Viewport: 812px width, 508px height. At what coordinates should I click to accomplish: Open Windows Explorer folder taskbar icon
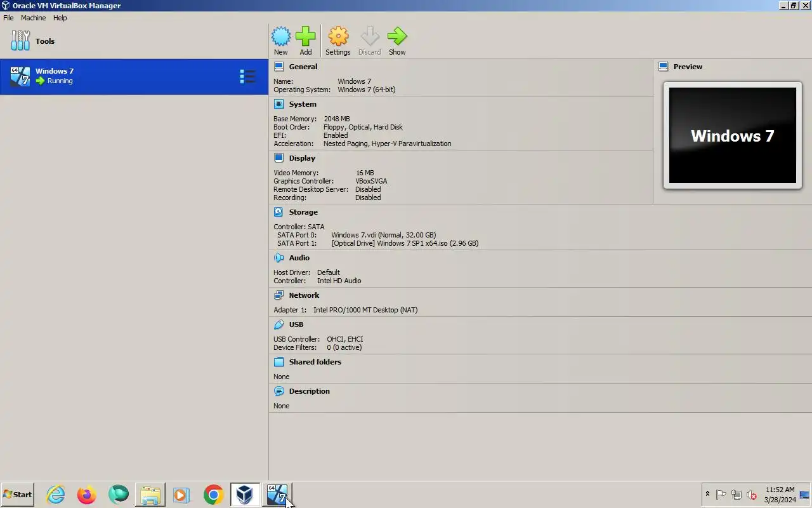(150, 495)
